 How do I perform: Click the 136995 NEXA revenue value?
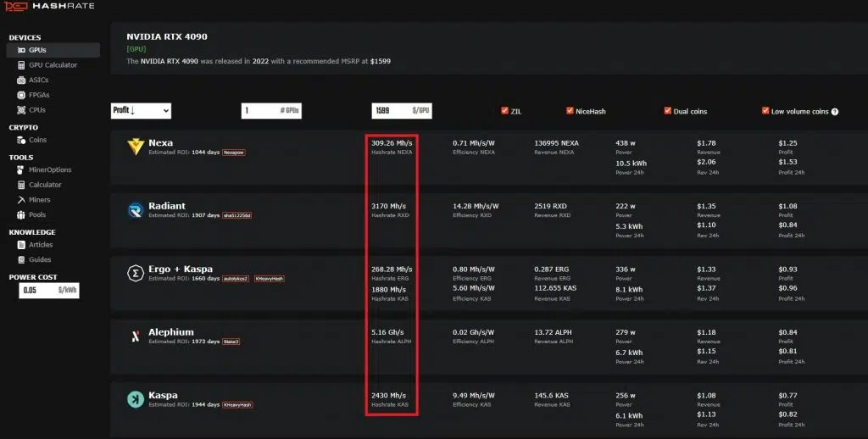pyautogui.click(x=556, y=143)
